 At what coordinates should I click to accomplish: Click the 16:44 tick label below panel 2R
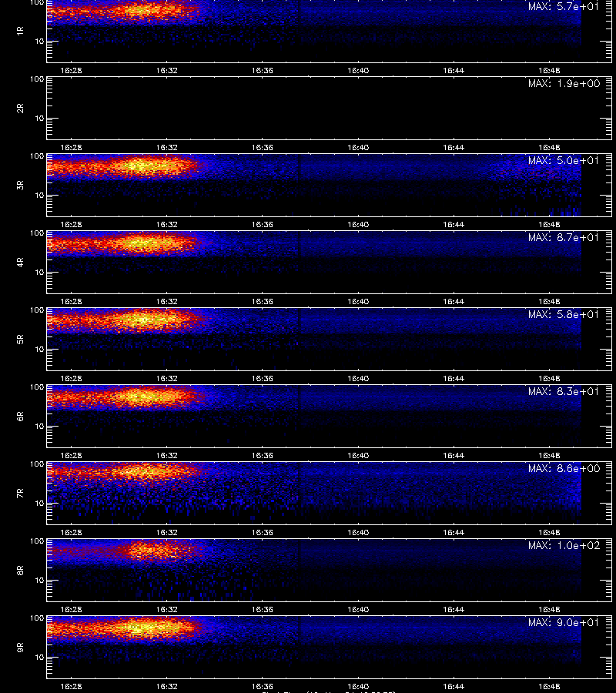point(454,147)
